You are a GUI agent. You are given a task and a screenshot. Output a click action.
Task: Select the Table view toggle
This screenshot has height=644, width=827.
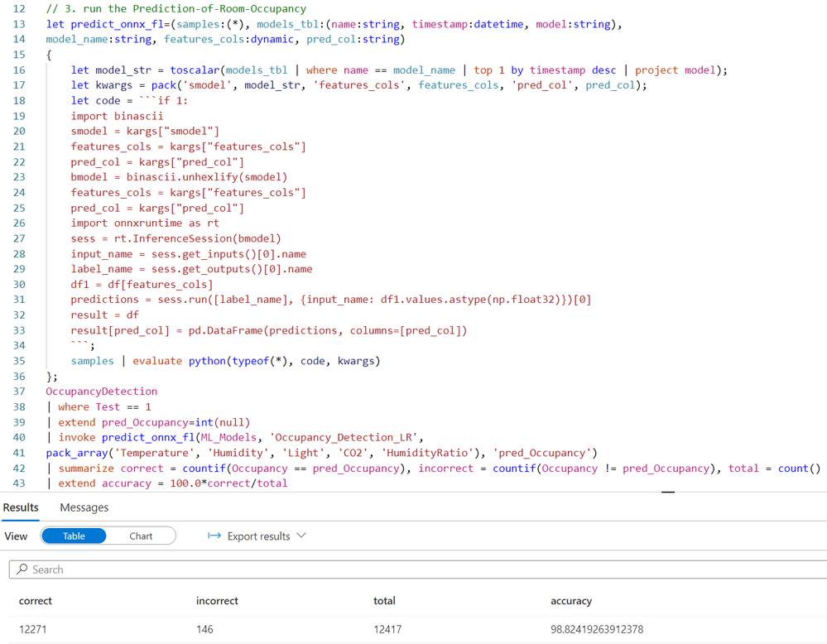tap(74, 536)
